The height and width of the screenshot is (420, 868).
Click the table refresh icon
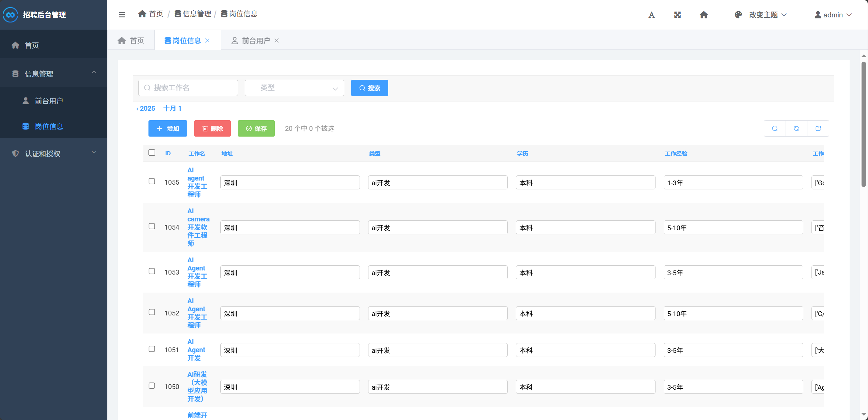[796, 128]
